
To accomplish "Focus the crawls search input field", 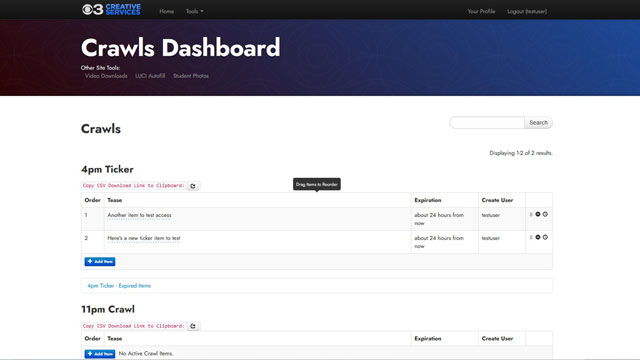I will (x=487, y=122).
